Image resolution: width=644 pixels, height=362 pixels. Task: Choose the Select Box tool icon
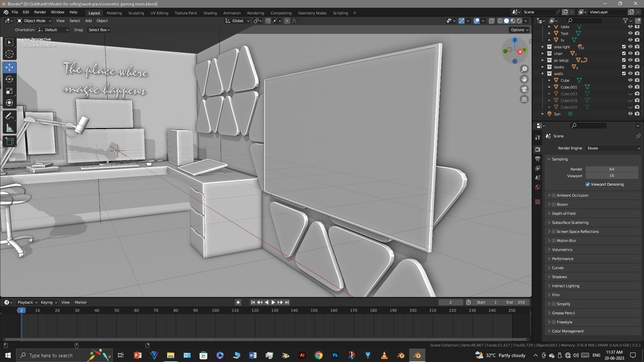point(9,42)
